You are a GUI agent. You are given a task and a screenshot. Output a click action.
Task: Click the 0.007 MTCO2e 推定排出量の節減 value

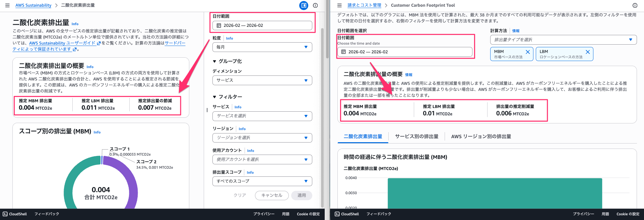(x=155, y=108)
